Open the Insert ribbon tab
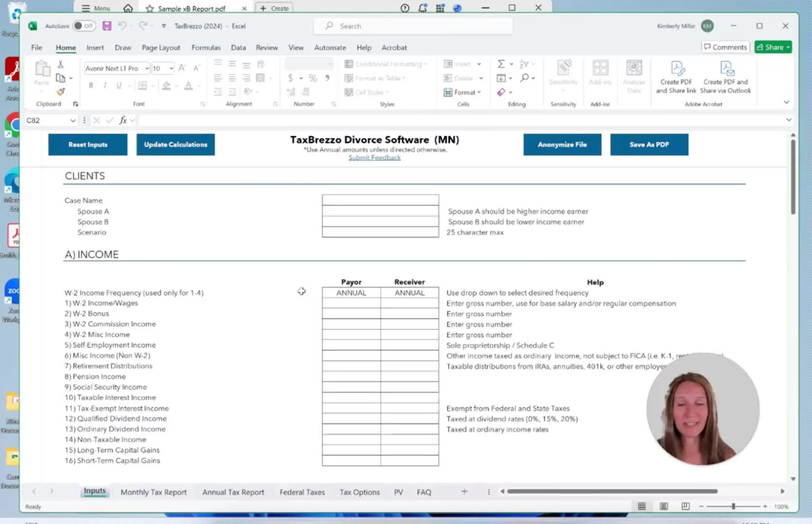 click(x=95, y=48)
